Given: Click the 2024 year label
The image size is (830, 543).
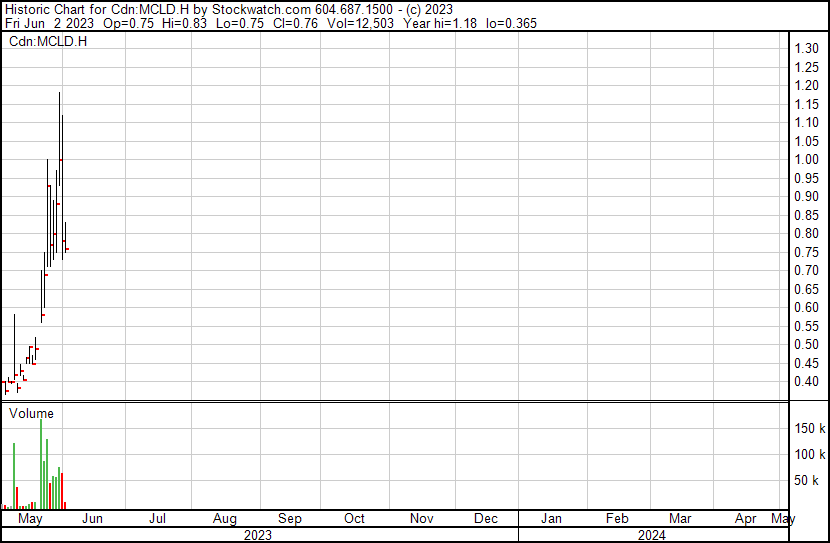Looking at the screenshot, I should pos(652,535).
